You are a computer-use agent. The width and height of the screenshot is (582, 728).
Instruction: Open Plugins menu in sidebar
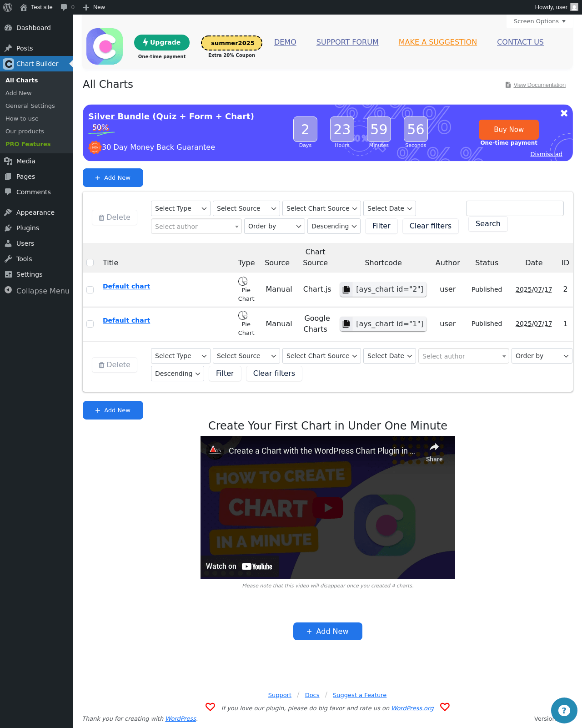pos(36,228)
